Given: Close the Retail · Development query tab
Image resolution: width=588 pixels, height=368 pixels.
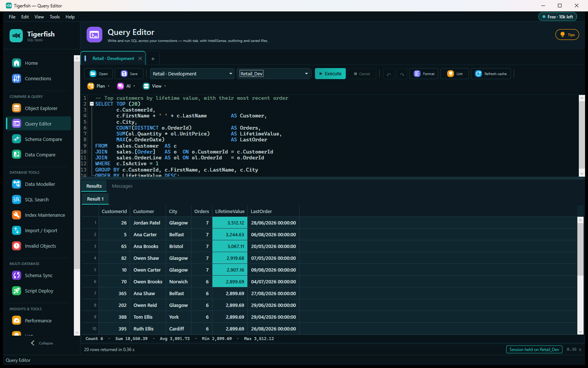Looking at the screenshot, I should [140, 59].
